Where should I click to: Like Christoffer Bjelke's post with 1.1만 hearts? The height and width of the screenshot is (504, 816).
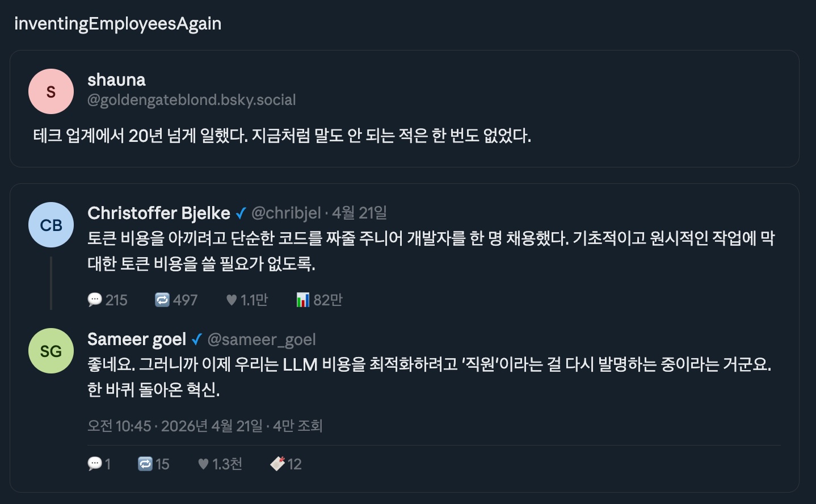[x=232, y=300]
